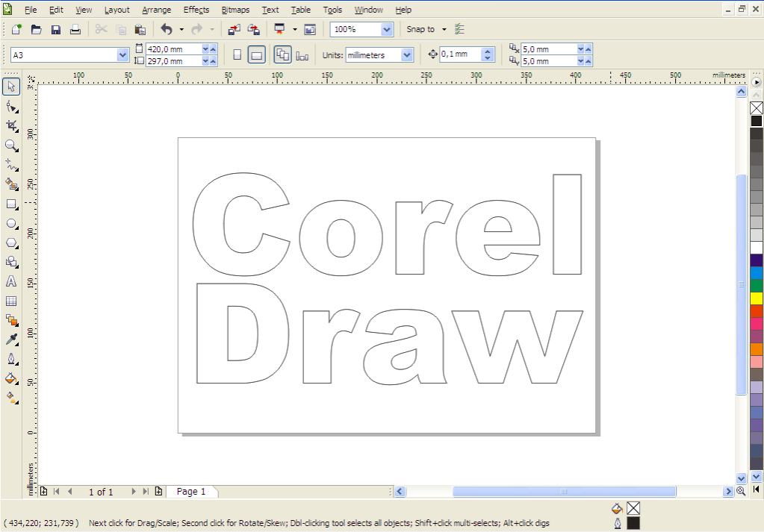Open the navigator zoom button
Viewport: 764px width, 532px height.
click(741, 491)
